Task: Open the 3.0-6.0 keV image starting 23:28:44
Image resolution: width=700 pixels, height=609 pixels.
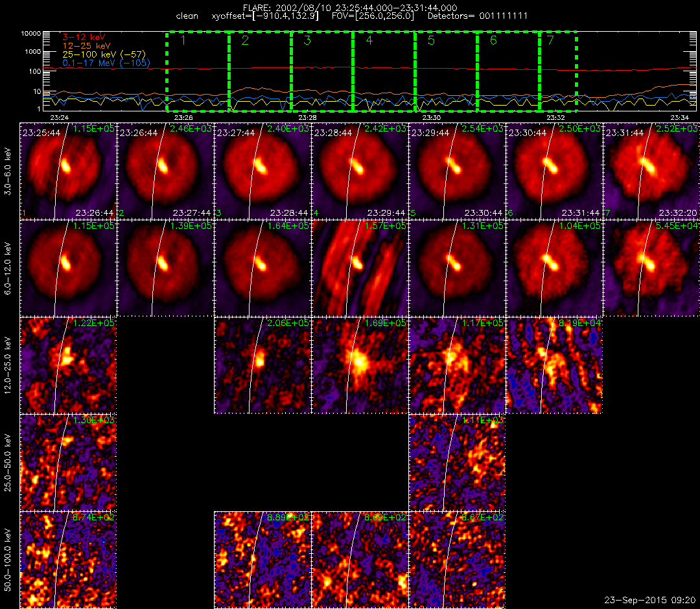Action: pos(360,171)
